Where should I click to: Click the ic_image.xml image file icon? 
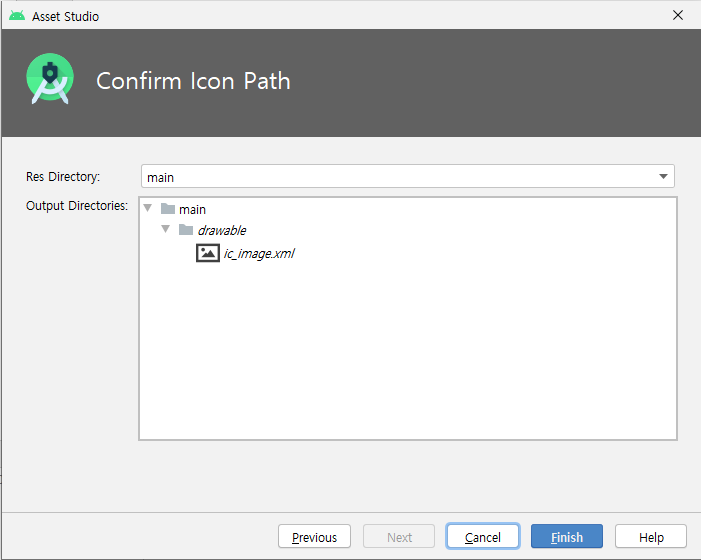click(208, 253)
